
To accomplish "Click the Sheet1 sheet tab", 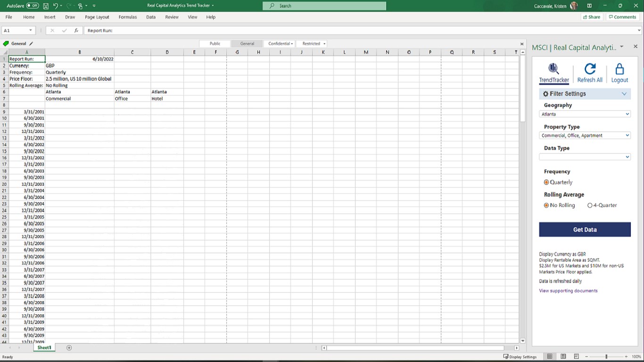I will click(x=44, y=348).
